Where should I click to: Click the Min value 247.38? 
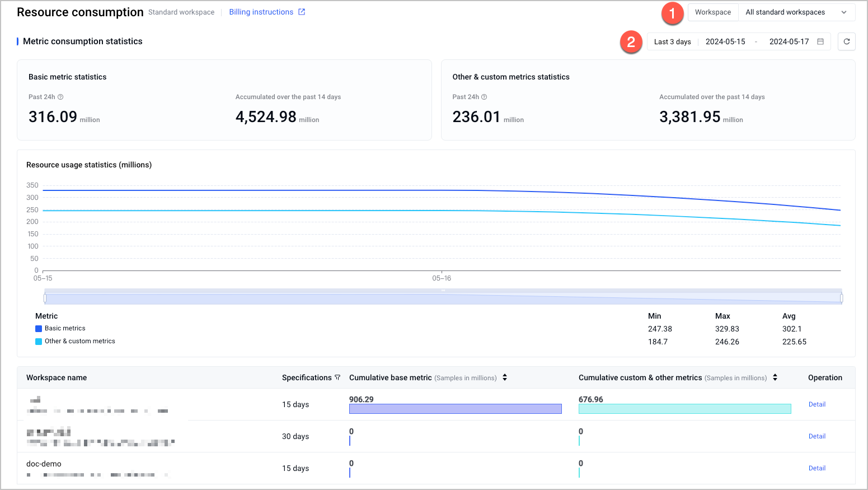660,329
